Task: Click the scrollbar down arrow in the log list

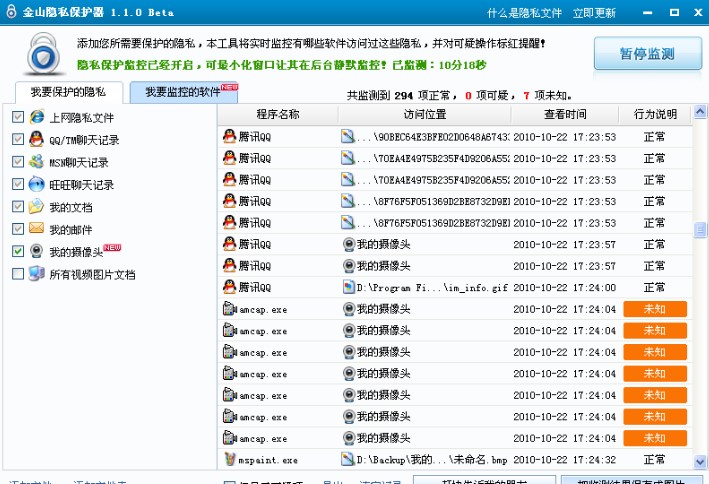Action: pyautogui.click(x=700, y=462)
